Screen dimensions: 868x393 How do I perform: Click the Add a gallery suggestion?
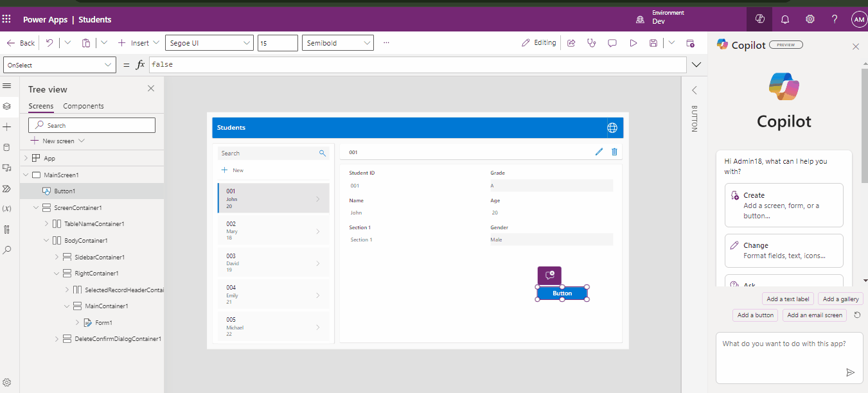pos(840,299)
